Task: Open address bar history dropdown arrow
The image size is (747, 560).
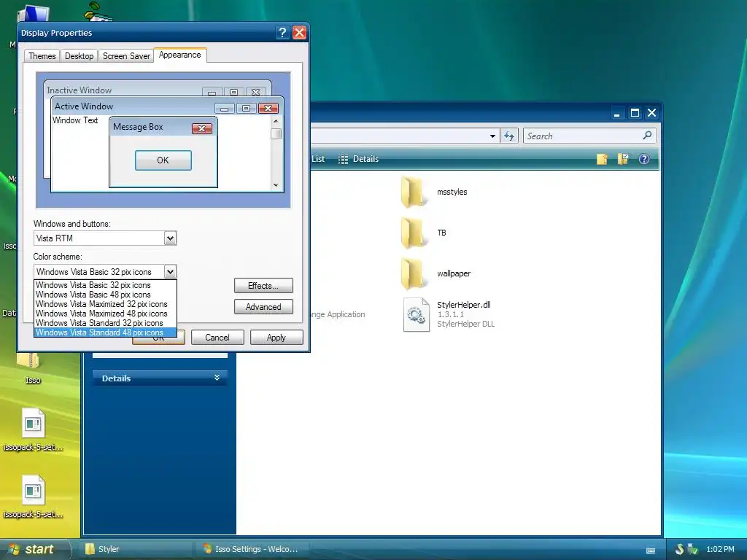Action: [x=492, y=136]
